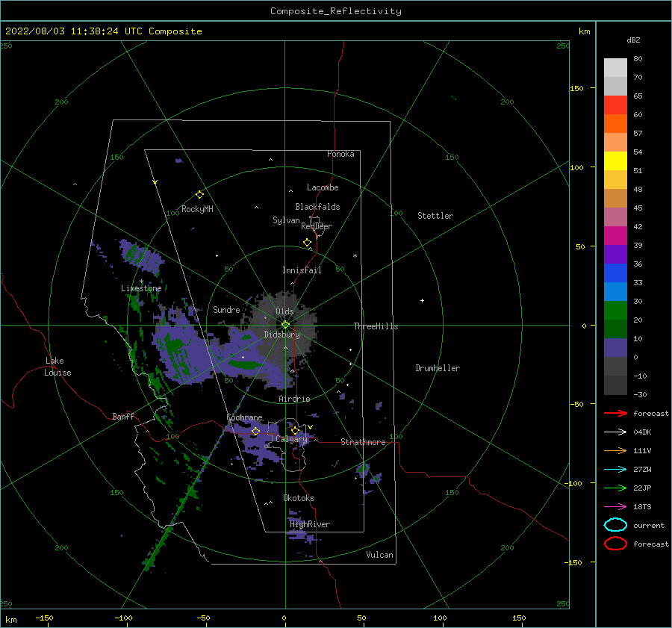Pick the purple 36–39 dBZ swatch

pos(615,255)
